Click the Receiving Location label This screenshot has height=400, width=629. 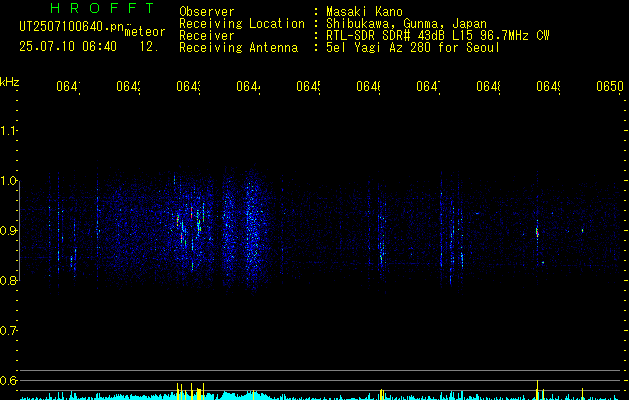242,24
